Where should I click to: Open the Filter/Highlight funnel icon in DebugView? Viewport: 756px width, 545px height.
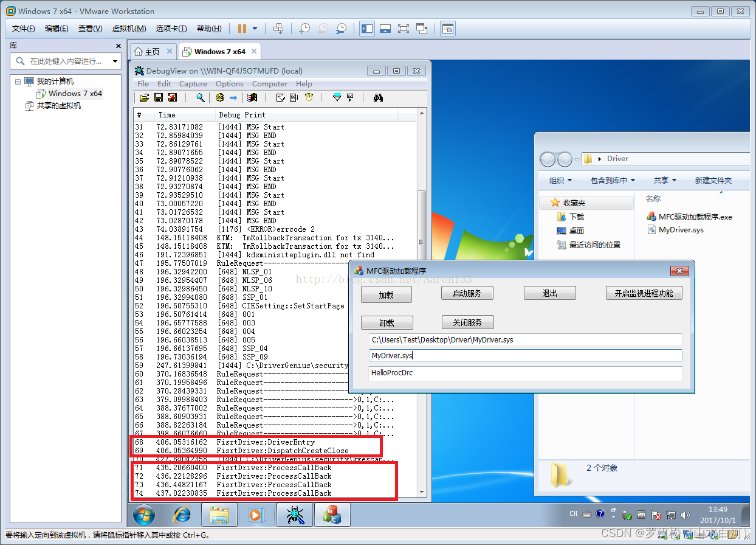coord(337,97)
